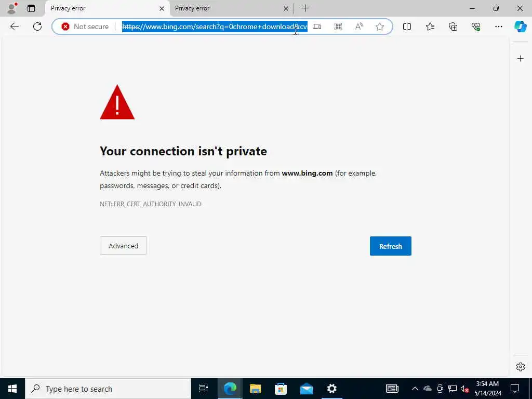Open the Collections panel
532x399 pixels.
coord(453,26)
